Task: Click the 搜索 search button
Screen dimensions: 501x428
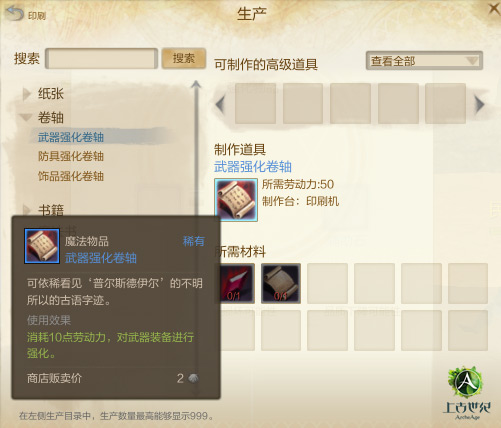Action: point(184,59)
